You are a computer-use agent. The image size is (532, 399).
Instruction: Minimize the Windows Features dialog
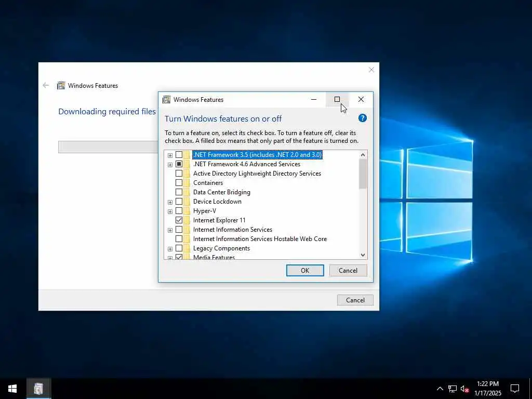point(314,99)
